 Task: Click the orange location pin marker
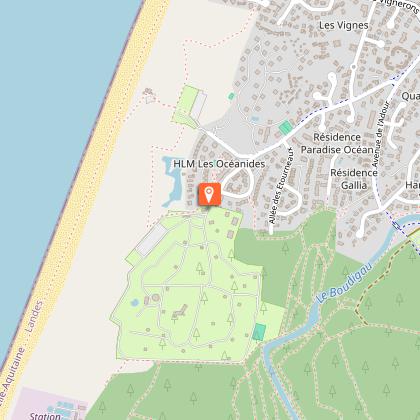pos(209,194)
